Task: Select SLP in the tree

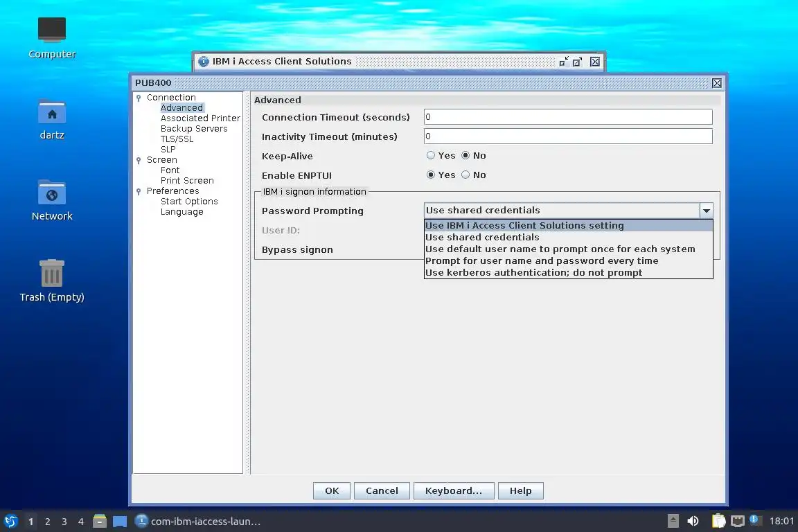Action: (168, 150)
